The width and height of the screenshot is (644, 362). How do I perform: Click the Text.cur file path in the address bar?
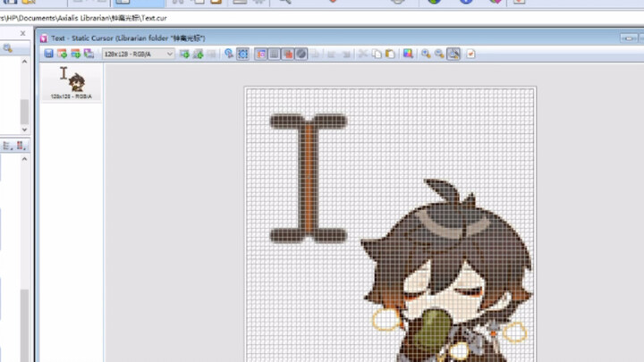tap(84, 18)
